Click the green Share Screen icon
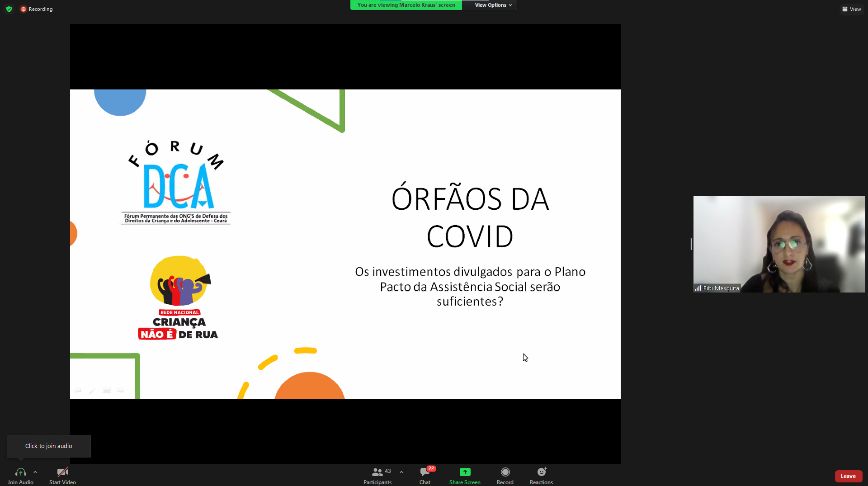The width and height of the screenshot is (868, 486). pyautogui.click(x=465, y=472)
